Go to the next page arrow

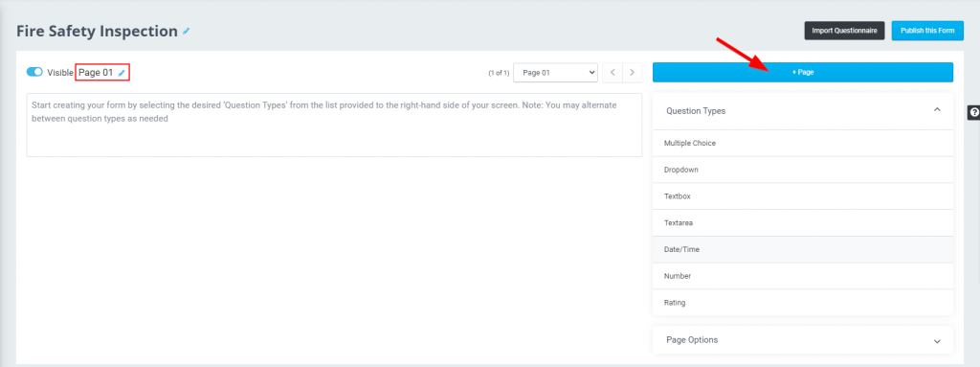pyautogui.click(x=633, y=73)
